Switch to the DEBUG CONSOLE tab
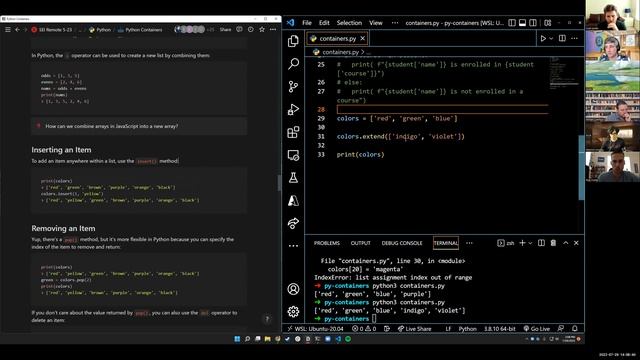 (402, 243)
